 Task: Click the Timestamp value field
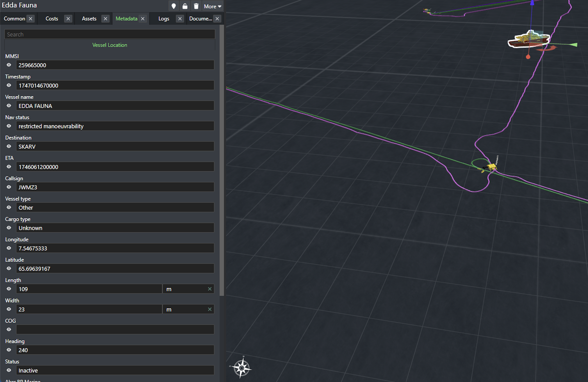[115, 85]
